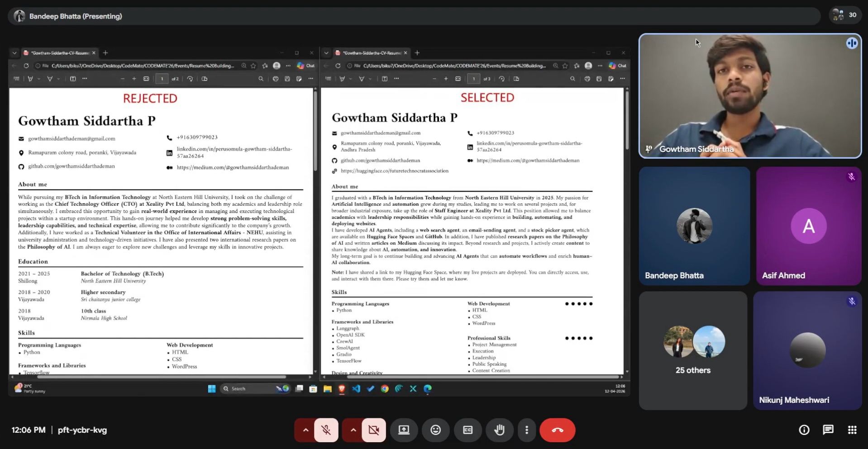This screenshot has height=449, width=868.
Task: Open Copilot Chat in the SELECTED window
Action: (x=617, y=66)
